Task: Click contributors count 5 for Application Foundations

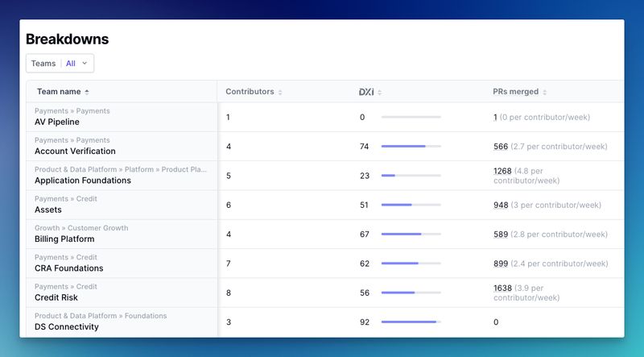Action: (x=229, y=176)
